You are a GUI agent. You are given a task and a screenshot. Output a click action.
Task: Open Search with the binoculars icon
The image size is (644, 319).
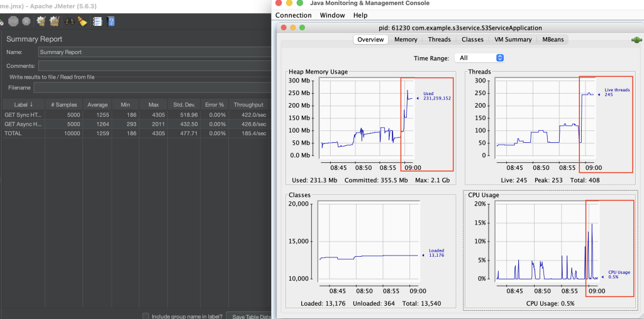(x=69, y=21)
